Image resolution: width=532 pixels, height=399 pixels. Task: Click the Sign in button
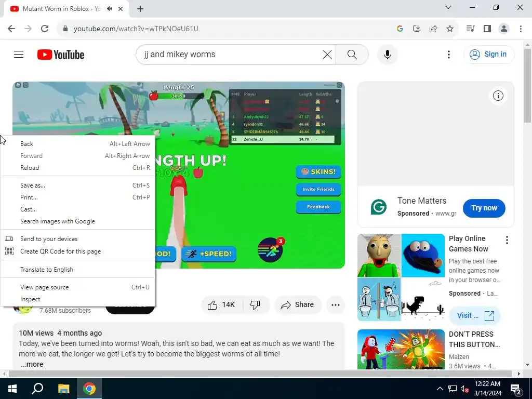[x=488, y=54]
